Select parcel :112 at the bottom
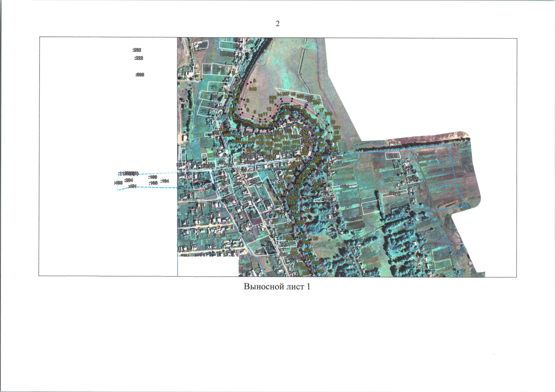The image size is (555, 392). (260, 251)
